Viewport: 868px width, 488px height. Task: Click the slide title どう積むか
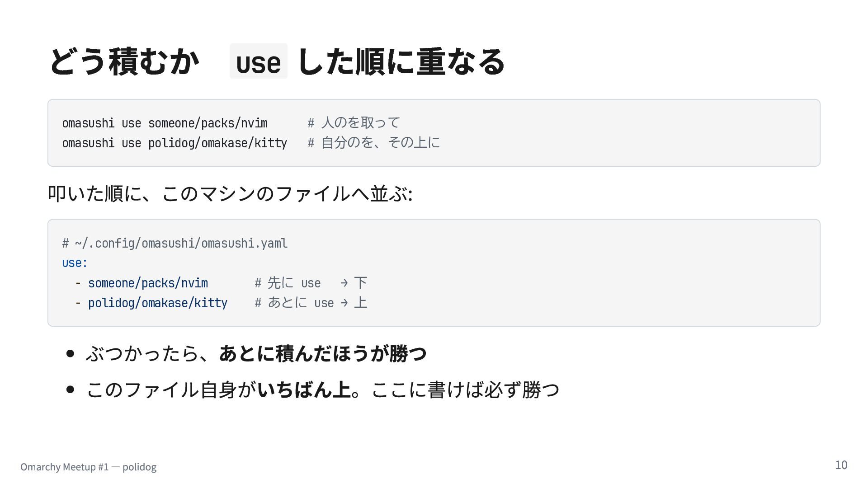pyautogui.click(x=124, y=62)
